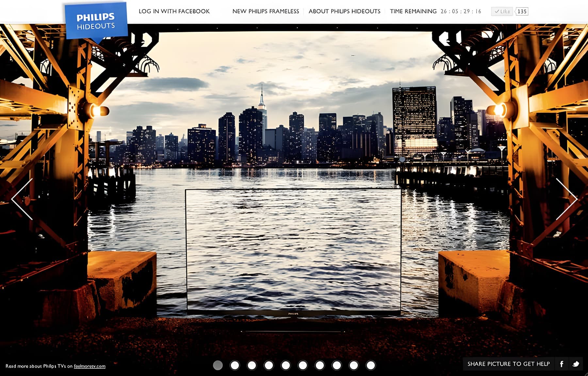
Task: Click the Time Remaining countdown
Action: click(435, 11)
